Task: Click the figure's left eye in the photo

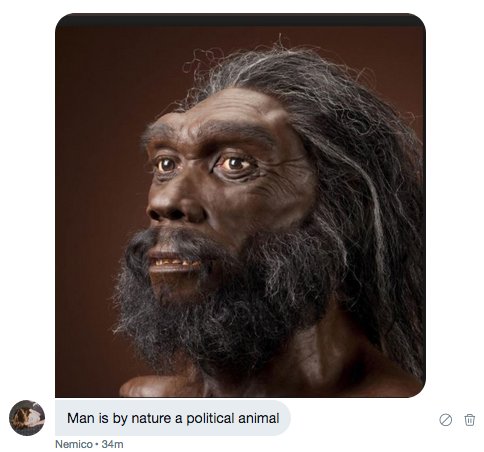Action: coord(235,164)
